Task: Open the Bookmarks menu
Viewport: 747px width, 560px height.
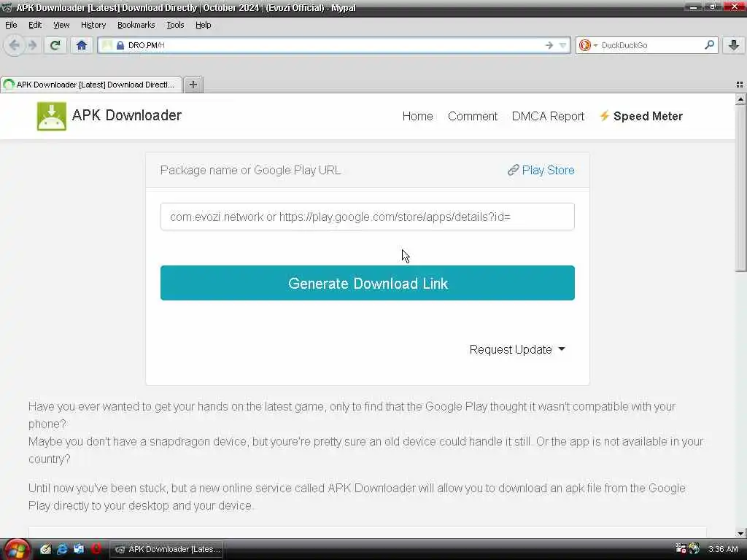Action: tap(136, 25)
